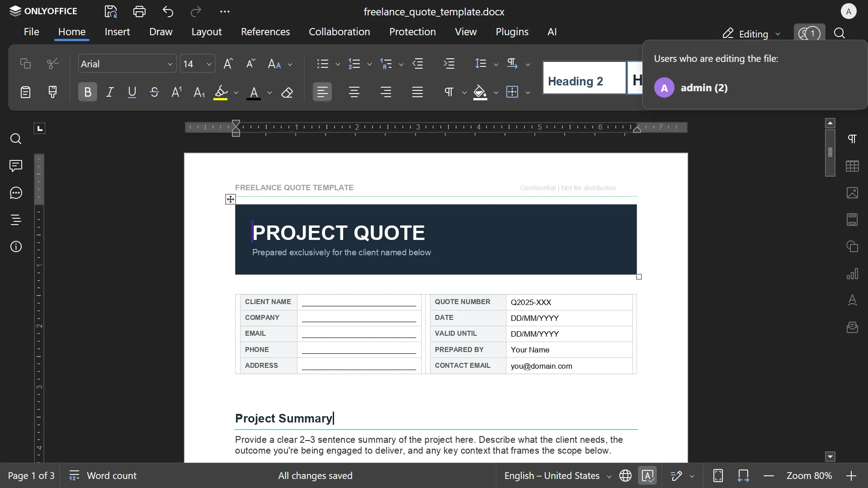Expand the line spacing options

click(x=496, y=64)
